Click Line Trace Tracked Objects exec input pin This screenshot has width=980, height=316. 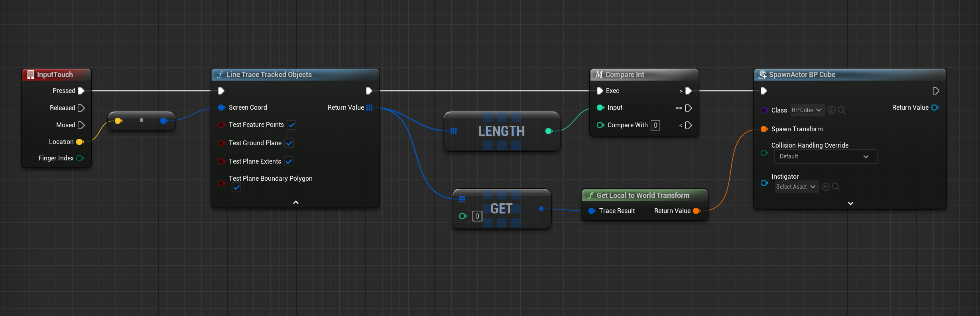[x=221, y=91]
